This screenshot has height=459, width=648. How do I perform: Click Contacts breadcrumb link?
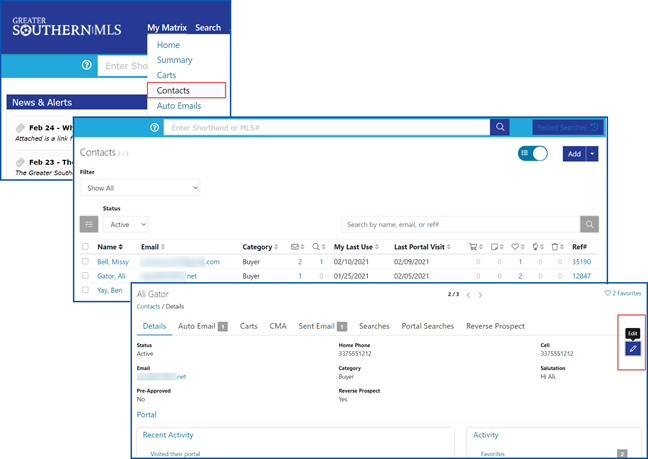[148, 307]
